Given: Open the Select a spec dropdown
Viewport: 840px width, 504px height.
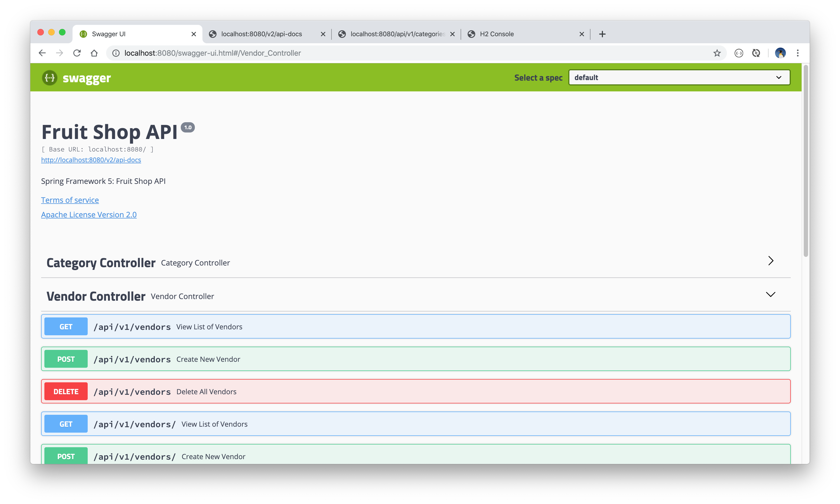Looking at the screenshot, I should pyautogui.click(x=679, y=77).
